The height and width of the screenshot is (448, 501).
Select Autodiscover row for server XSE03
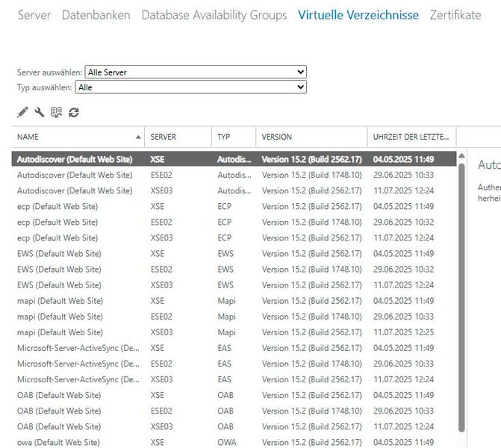234,190
